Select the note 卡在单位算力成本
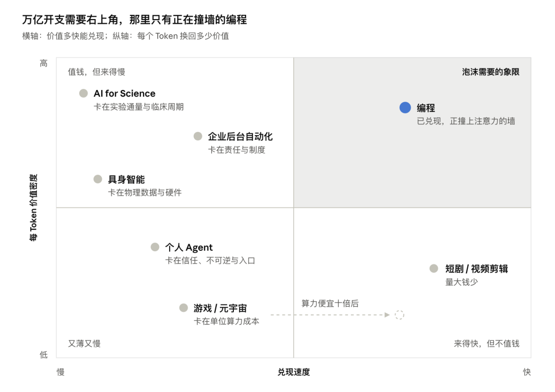 226,321
